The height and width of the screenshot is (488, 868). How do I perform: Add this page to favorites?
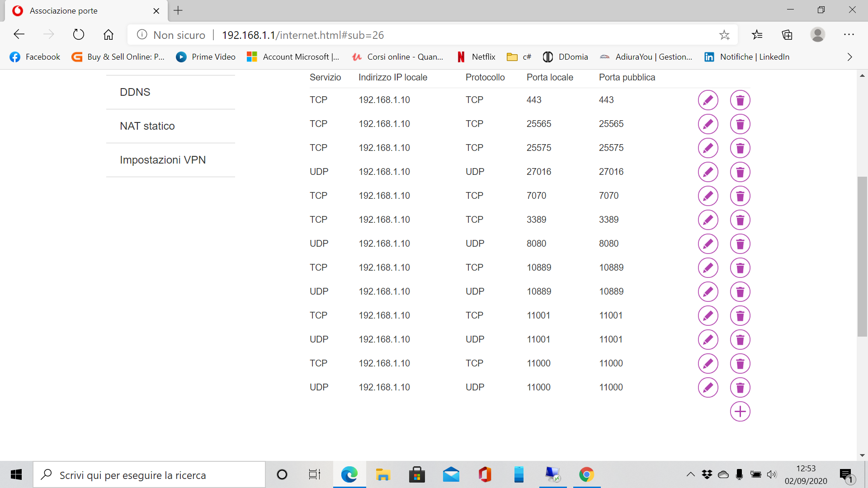pos(724,35)
